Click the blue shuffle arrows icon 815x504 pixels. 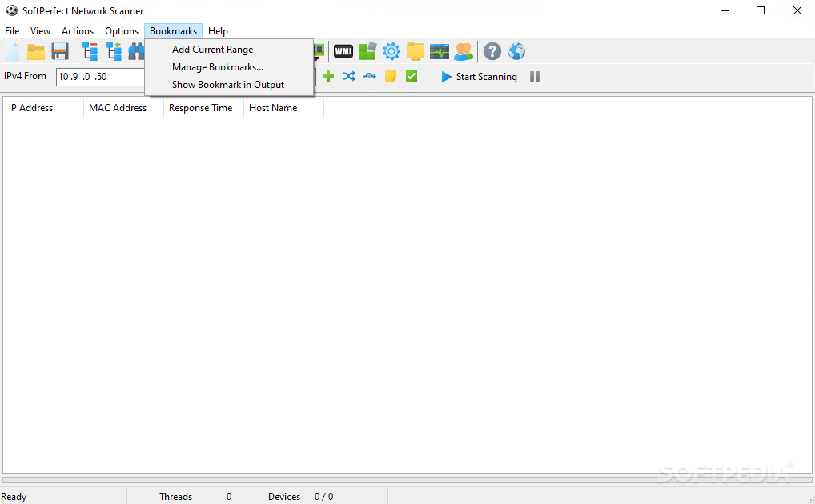click(x=349, y=76)
